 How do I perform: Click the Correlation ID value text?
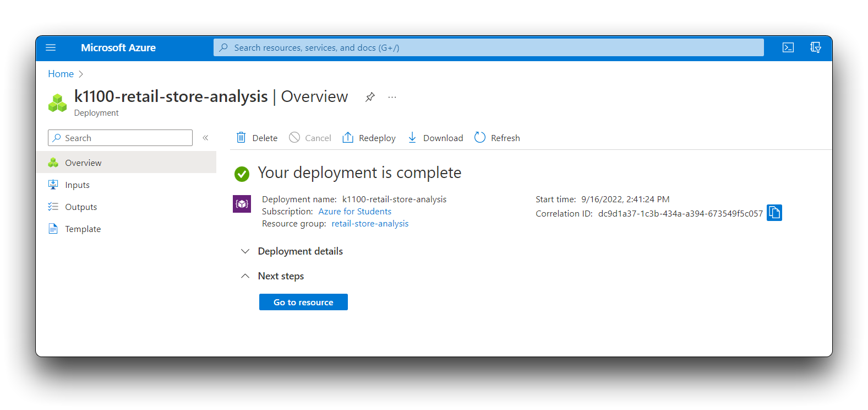point(680,214)
